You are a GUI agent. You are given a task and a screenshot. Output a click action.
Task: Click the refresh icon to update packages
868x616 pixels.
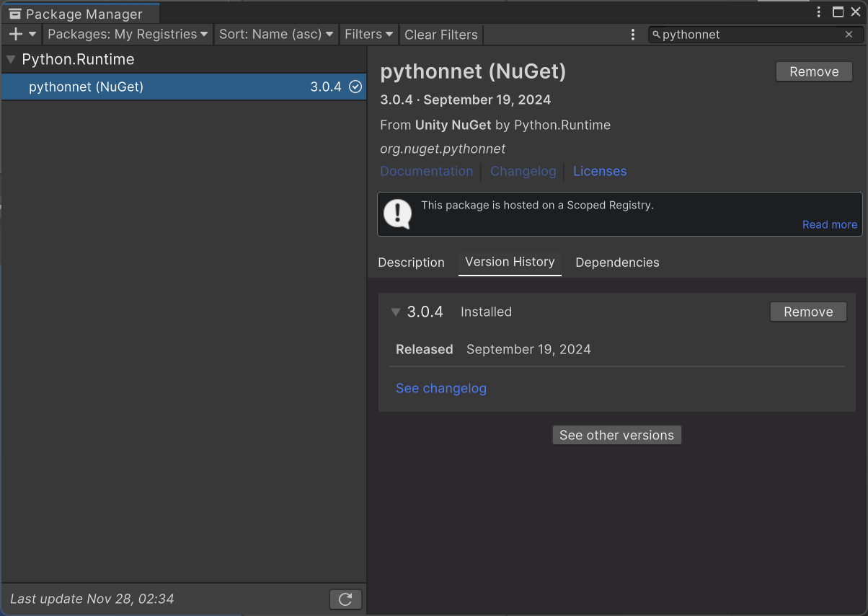pos(345,599)
